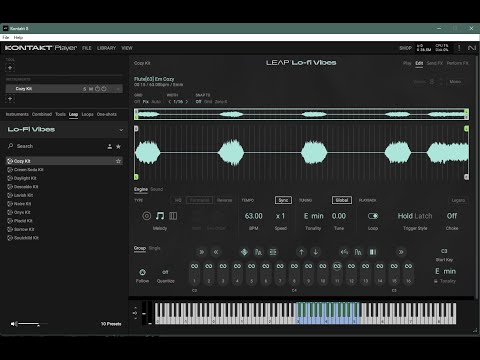
Task: Click the down arrow transpose icon
Action: point(316,252)
